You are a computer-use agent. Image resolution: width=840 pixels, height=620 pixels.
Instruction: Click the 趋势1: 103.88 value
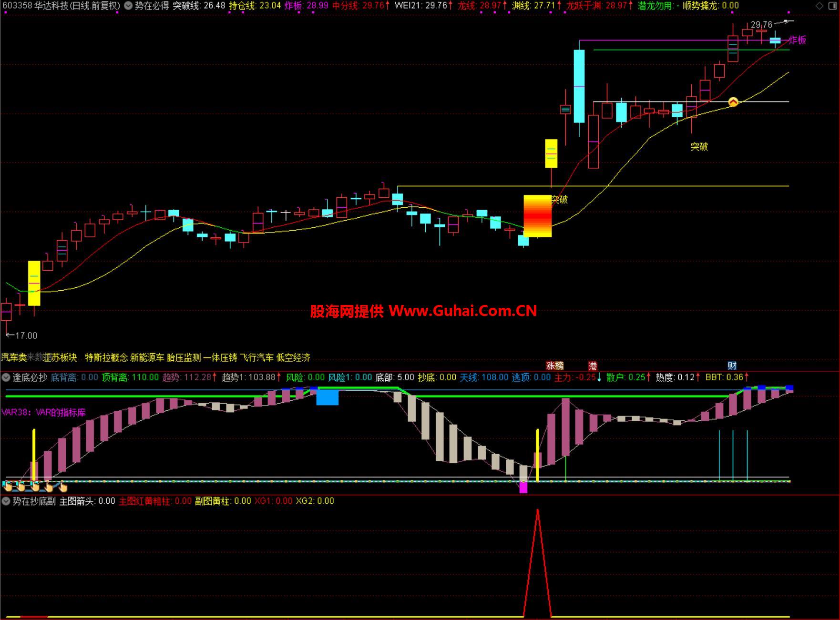252,377
